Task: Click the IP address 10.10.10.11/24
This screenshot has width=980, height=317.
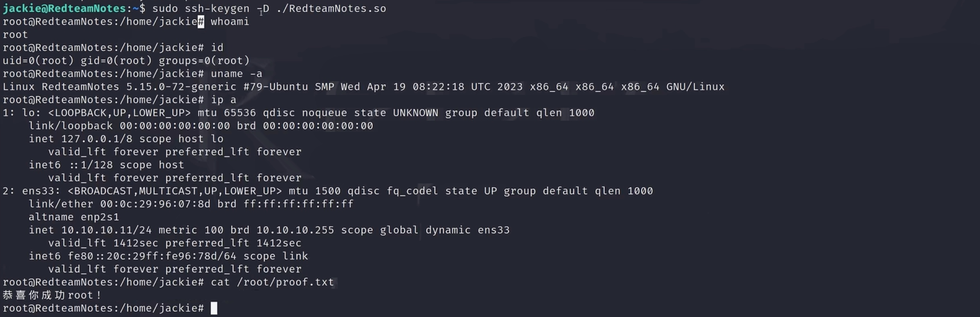Action: 106,230
